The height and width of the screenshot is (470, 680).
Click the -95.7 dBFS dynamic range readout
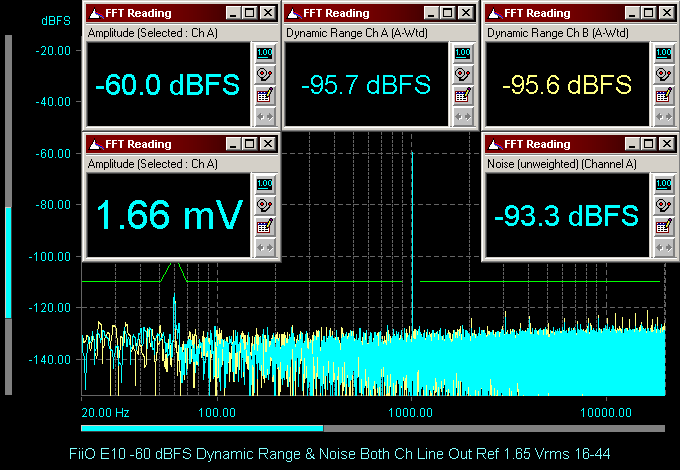[366, 85]
